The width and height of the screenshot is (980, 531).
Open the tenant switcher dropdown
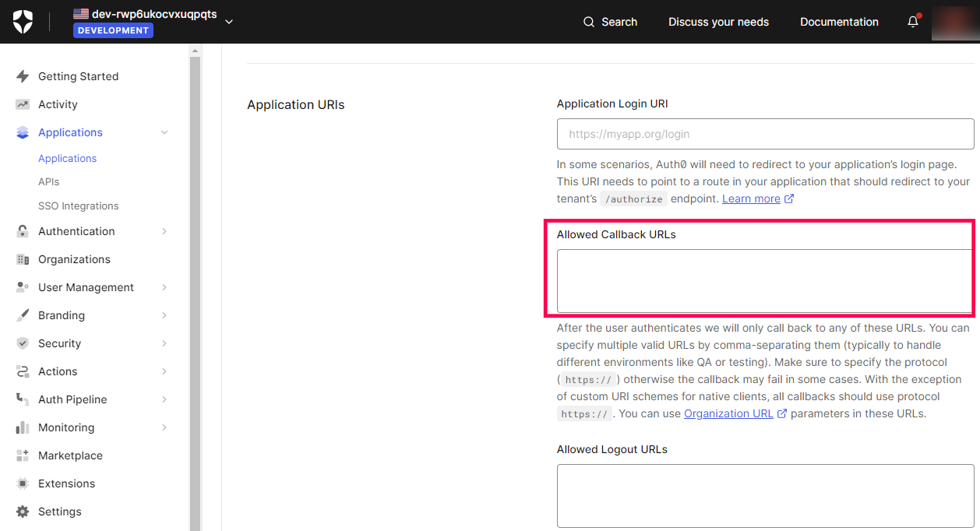[x=229, y=22]
